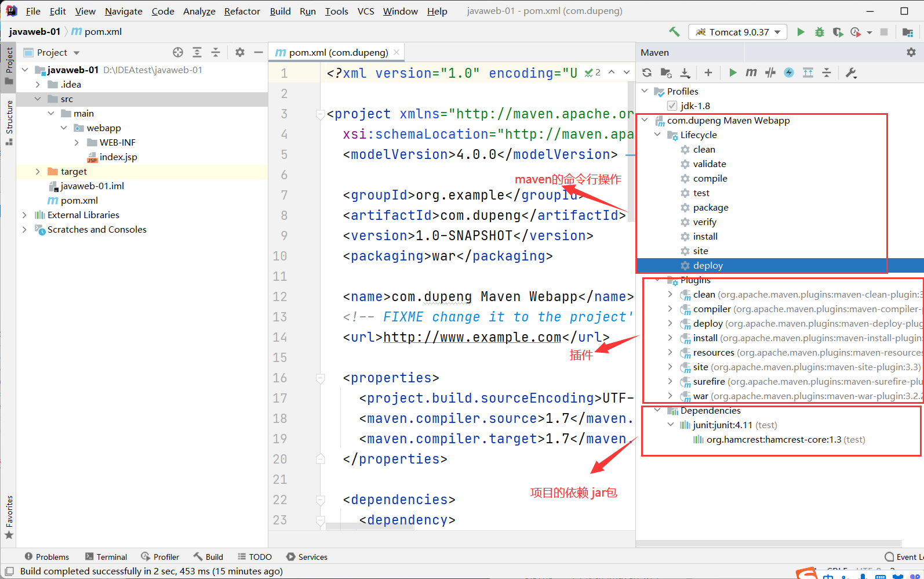This screenshot has width=924, height=579.
Task: Open Project panel gear settings
Action: pos(240,52)
